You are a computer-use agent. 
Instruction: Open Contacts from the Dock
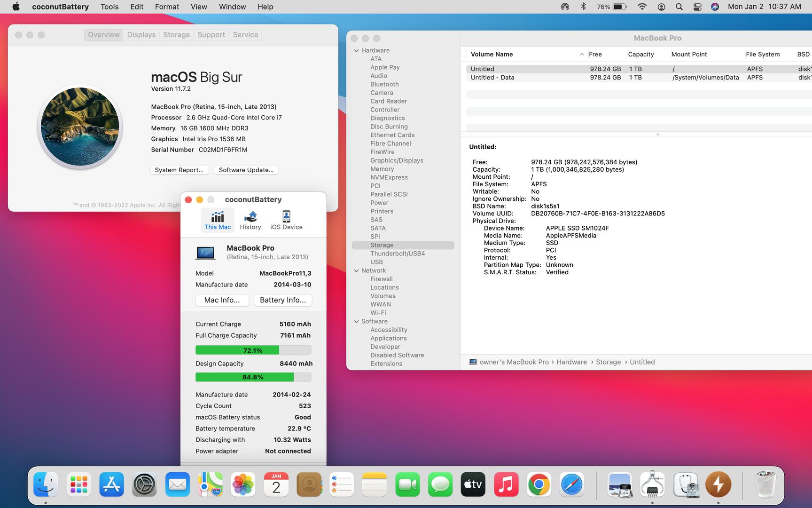pyautogui.click(x=309, y=484)
